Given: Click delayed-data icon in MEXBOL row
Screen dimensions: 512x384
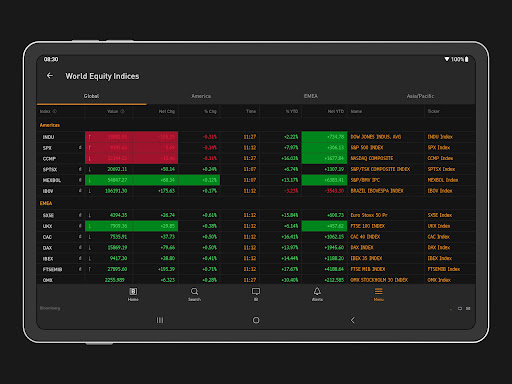Looking at the screenshot, I should [80, 180].
